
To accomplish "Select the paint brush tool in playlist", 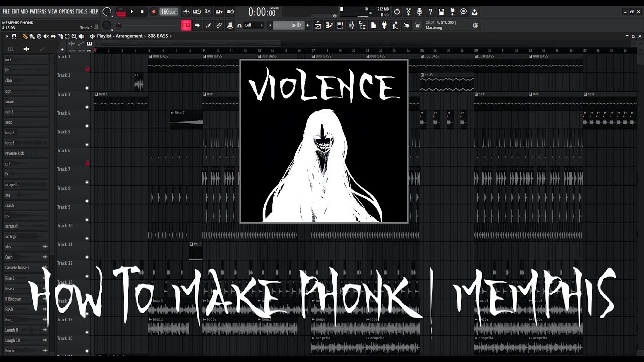I will tap(32, 36).
